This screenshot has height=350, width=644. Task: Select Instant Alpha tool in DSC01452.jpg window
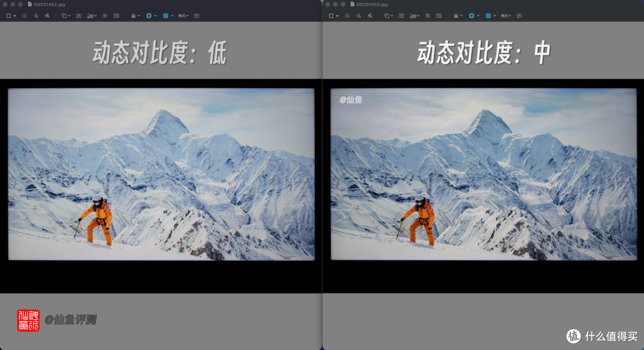point(24,16)
